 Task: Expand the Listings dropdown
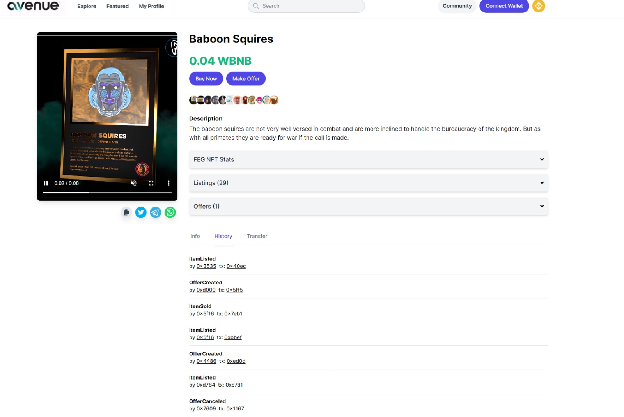click(369, 183)
